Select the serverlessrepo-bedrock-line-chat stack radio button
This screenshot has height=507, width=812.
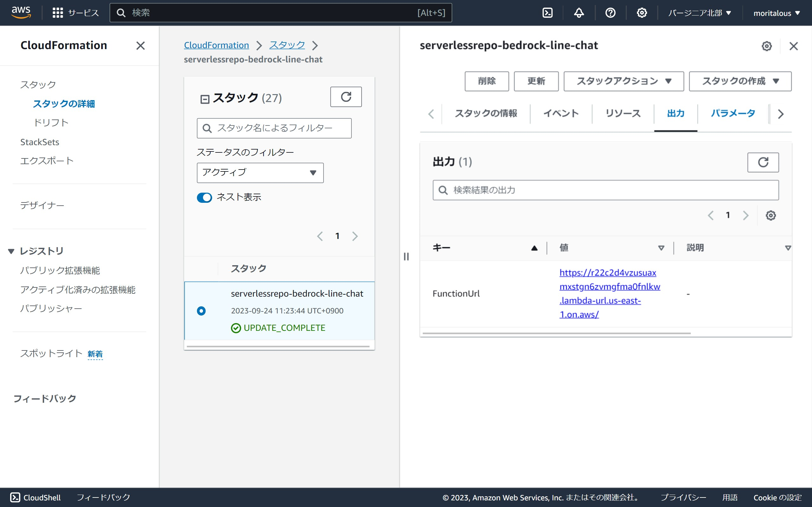(x=201, y=311)
